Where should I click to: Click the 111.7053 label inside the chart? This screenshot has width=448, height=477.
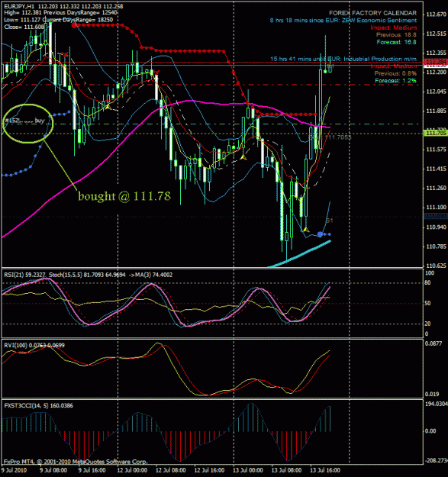(338, 137)
